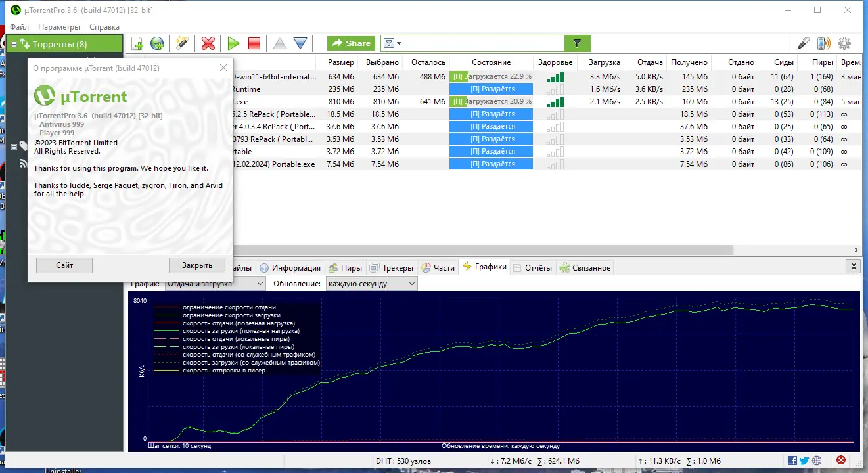Open the Параметры menu
This screenshot has height=473, width=868.
pyautogui.click(x=59, y=27)
